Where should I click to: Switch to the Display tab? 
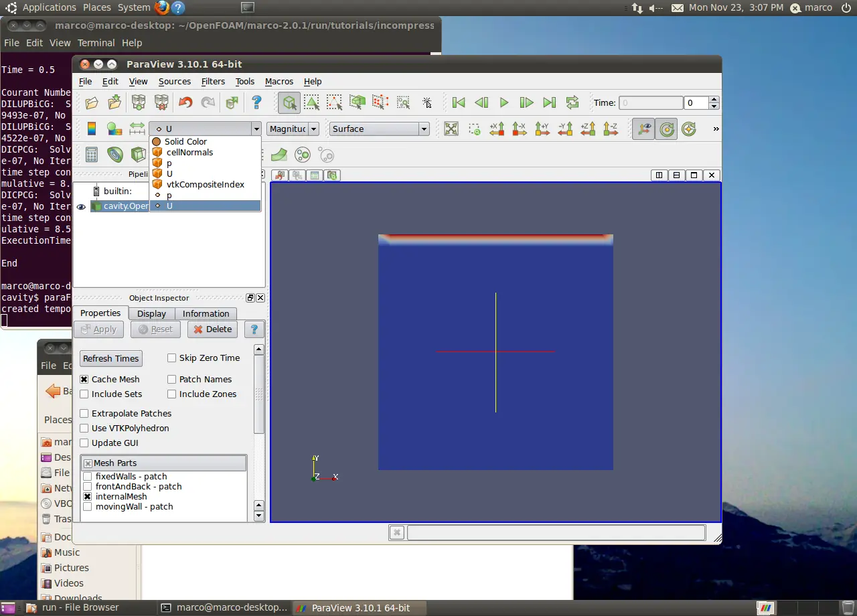click(151, 314)
